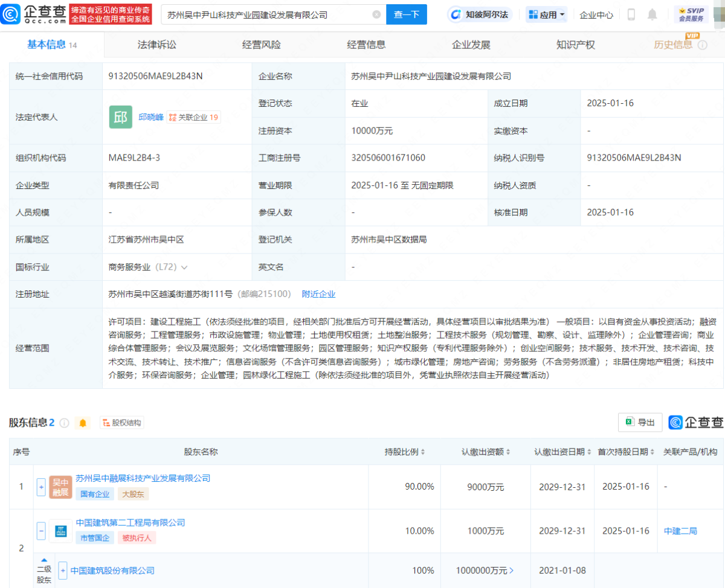Collapse shareholder row 中国建筑第二工程局有限公司
The height and width of the screenshot is (588, 725).
41,531
